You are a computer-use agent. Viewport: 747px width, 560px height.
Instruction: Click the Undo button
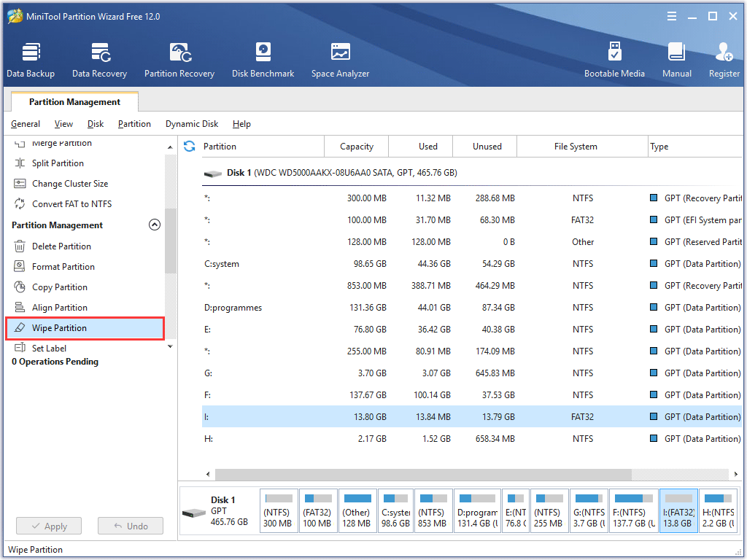(131, 526)
